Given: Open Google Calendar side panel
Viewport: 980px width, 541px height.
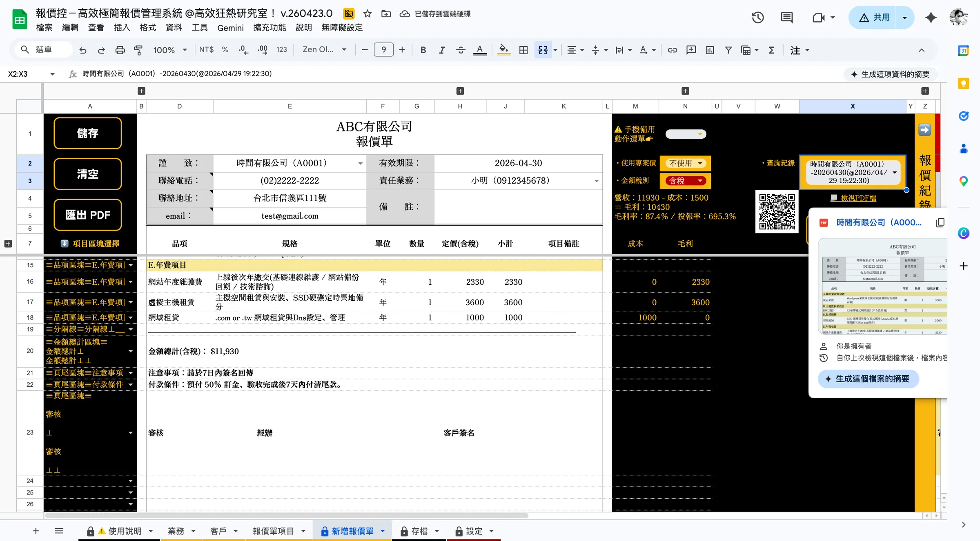Looking at the screenshot, I should click(964, 51).
